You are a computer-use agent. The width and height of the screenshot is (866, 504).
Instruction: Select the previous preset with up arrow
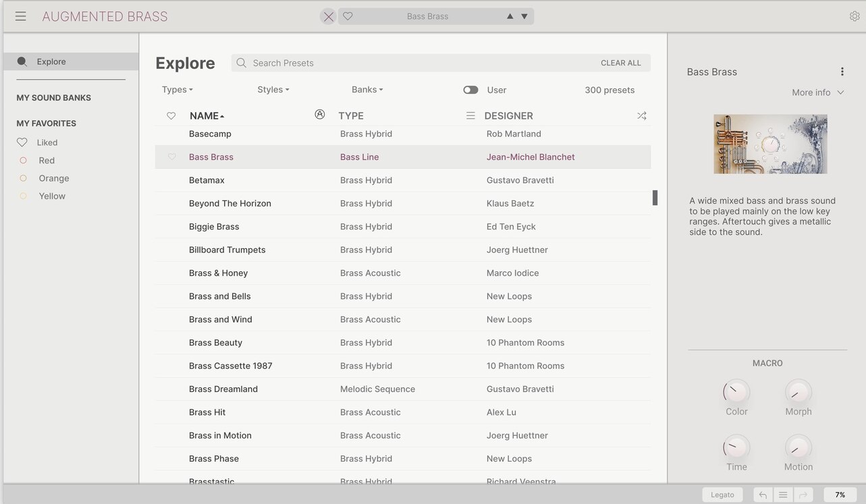pyautogui.click(x=510, y=16)
